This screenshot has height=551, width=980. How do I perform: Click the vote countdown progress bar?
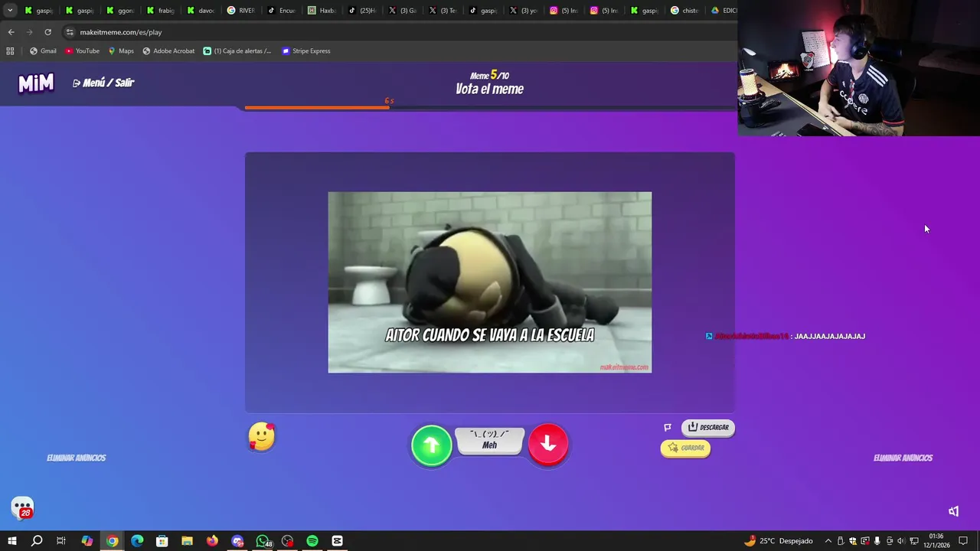pyautogui.click(x=490, y=108)
